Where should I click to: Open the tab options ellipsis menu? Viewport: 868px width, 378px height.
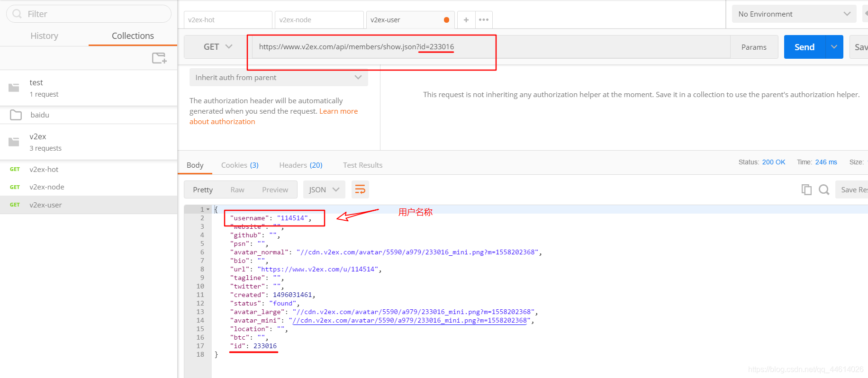click(x=484, y=20)
